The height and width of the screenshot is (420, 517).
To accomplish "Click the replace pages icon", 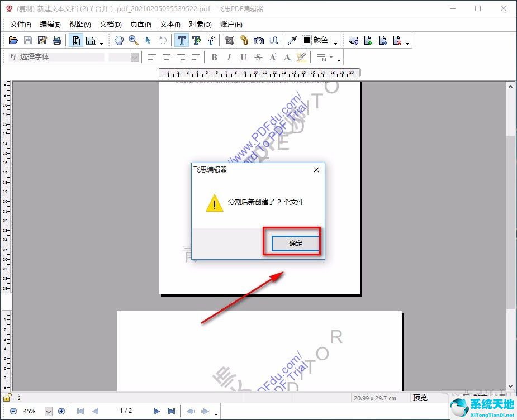I will (353, 41).
